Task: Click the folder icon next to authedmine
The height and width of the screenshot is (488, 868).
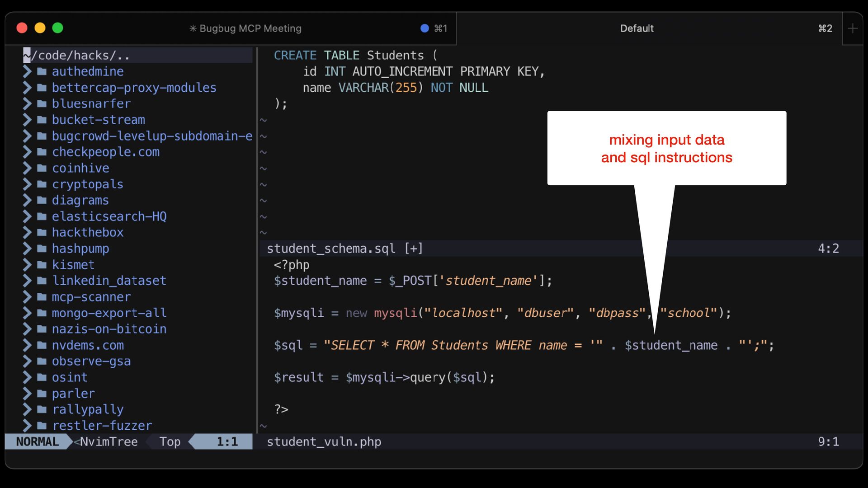Action: pos(42,71)
